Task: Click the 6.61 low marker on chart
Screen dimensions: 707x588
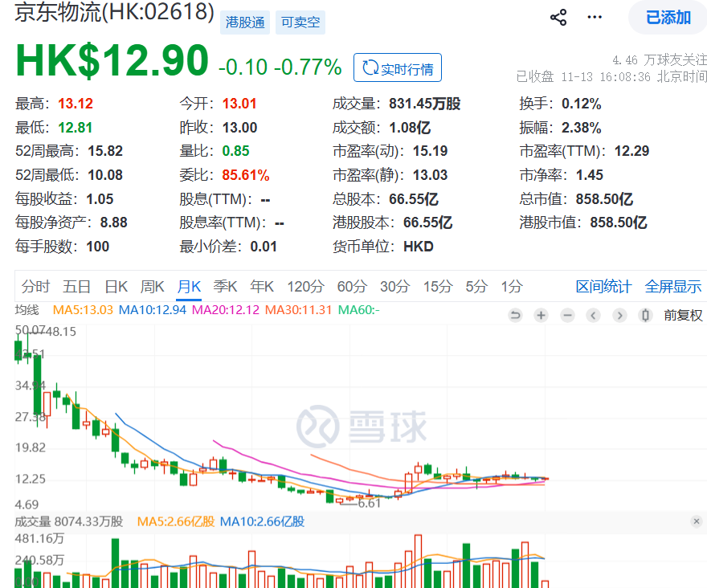Action: point(370,503)
